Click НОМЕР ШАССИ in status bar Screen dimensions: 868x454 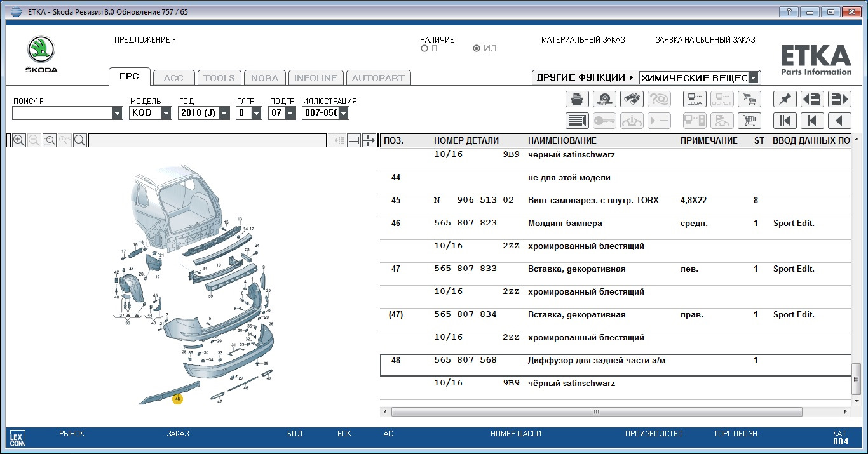(516, 434)
